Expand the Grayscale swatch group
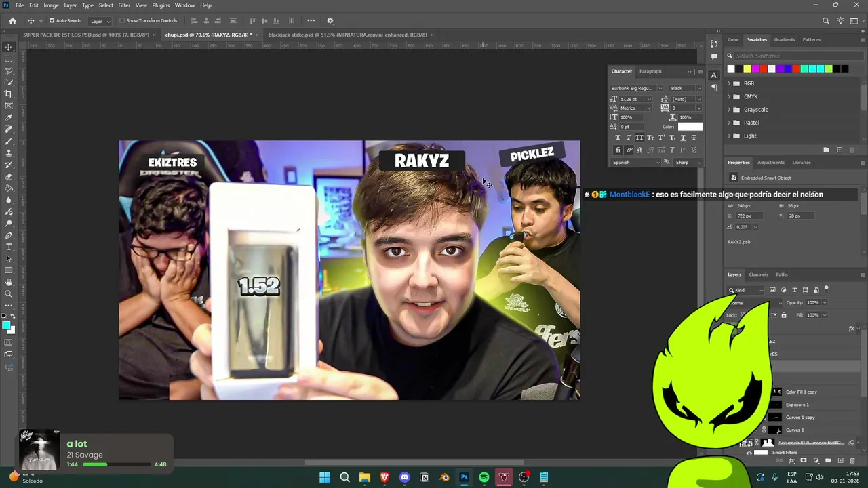The height and width of the screenshot is (488, 868). [x=729, y=110]
